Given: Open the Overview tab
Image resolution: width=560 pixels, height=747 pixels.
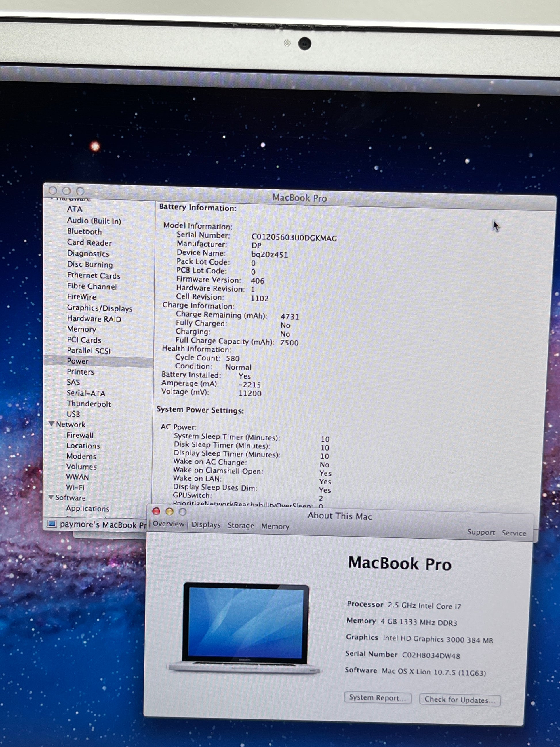Looking at the screenshot, I should (x=168, y=524).
